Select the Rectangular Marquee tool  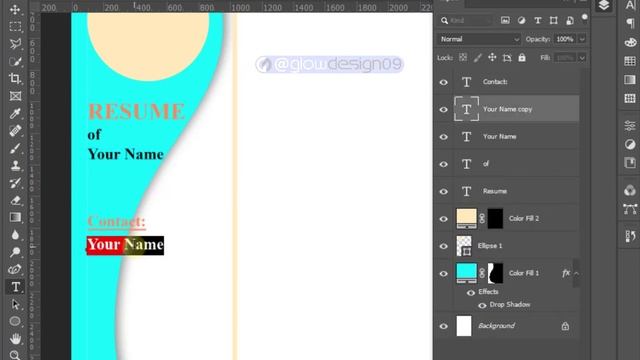15,27
